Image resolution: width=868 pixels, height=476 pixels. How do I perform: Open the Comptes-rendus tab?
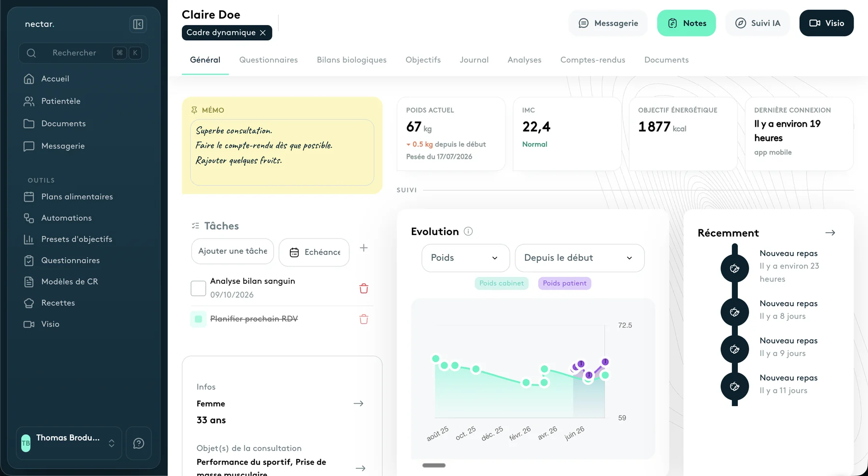coord(593,60)
